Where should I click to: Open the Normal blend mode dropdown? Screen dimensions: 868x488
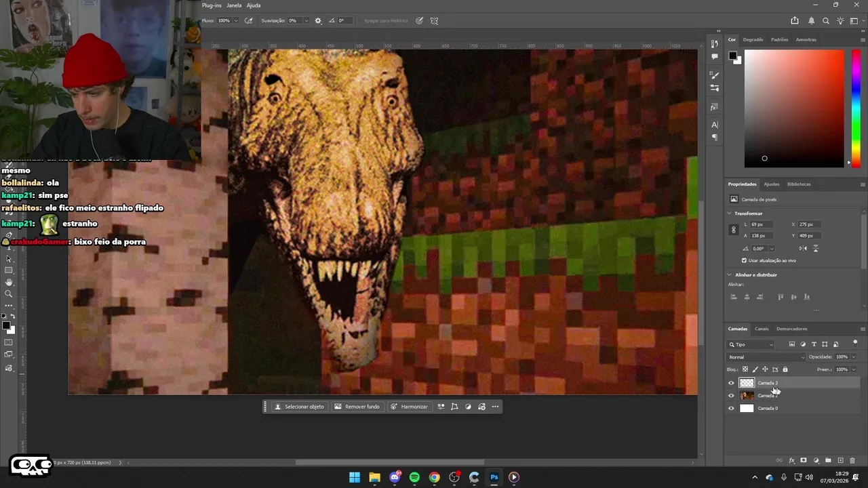pyautogui.click(x=766, y=357)
